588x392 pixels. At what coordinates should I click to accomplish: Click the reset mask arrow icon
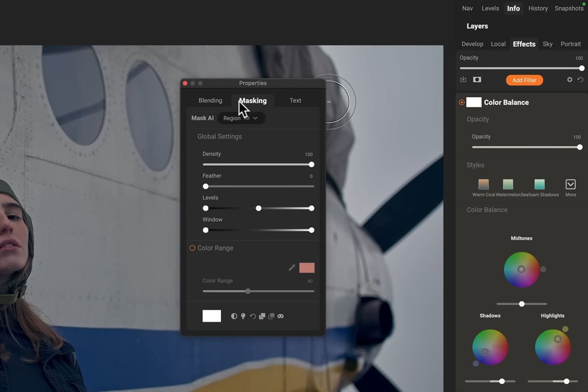pyautogui.click(x=252, y=316)
